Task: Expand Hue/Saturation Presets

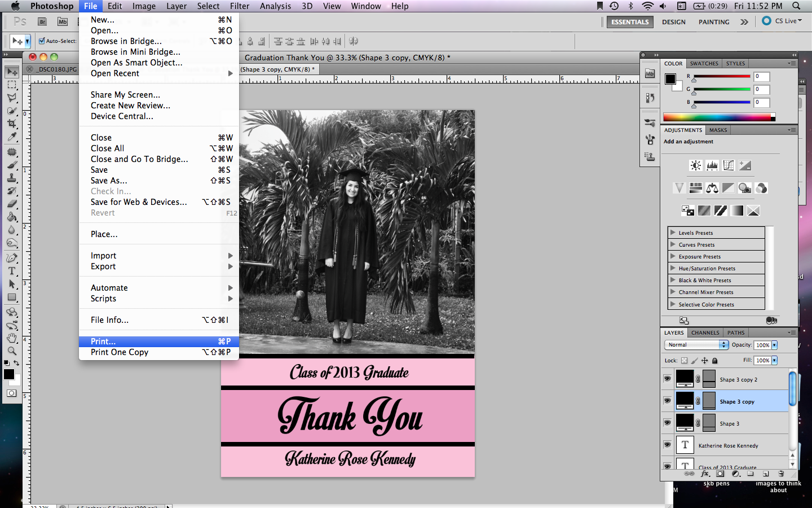Action: (x=673, y=268)
